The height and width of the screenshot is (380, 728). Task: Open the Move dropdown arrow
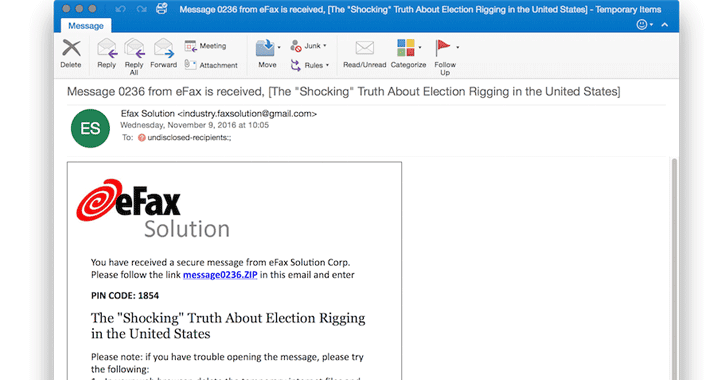[x=279, y=47]
